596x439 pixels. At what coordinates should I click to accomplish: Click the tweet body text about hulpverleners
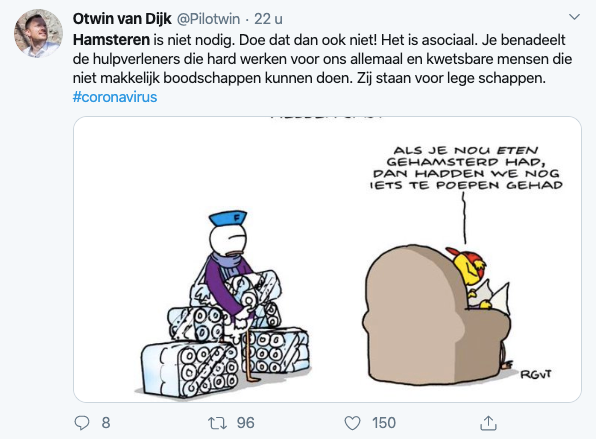pos(322,59)
